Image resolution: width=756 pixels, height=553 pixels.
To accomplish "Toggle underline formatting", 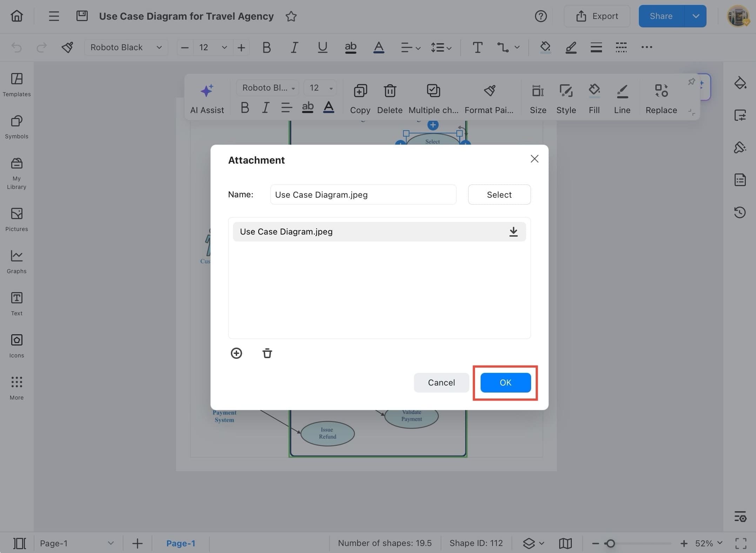I will (x=322, y=47).
